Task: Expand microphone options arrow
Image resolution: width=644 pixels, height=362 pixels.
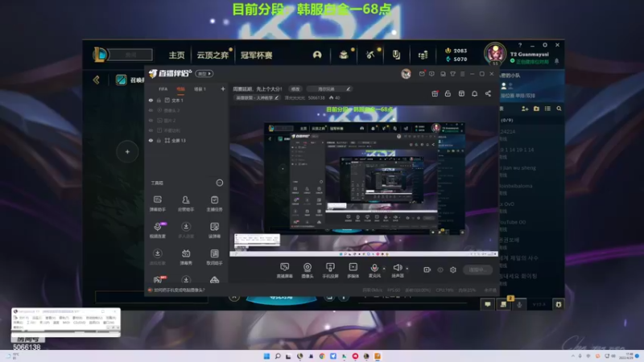Action: pos(384,269)
